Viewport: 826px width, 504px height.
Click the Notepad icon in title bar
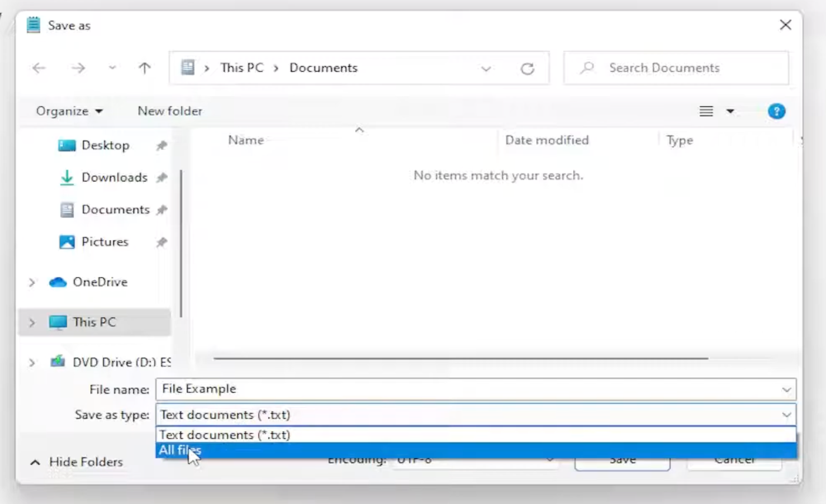[32, 25]
